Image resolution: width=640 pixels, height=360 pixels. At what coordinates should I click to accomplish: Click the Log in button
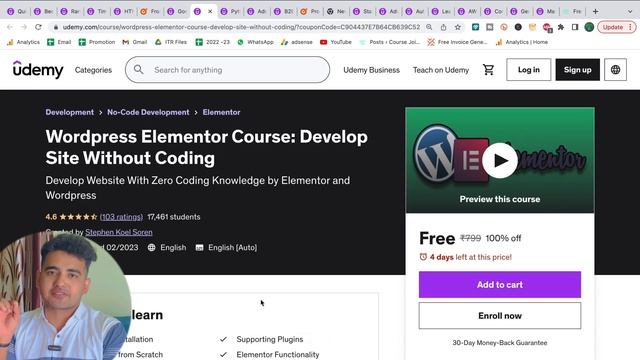pyautogui.click(x=529, y=70)
